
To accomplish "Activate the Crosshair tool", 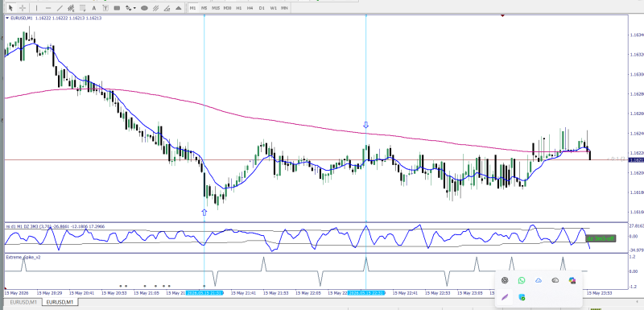I will [23, 8].
